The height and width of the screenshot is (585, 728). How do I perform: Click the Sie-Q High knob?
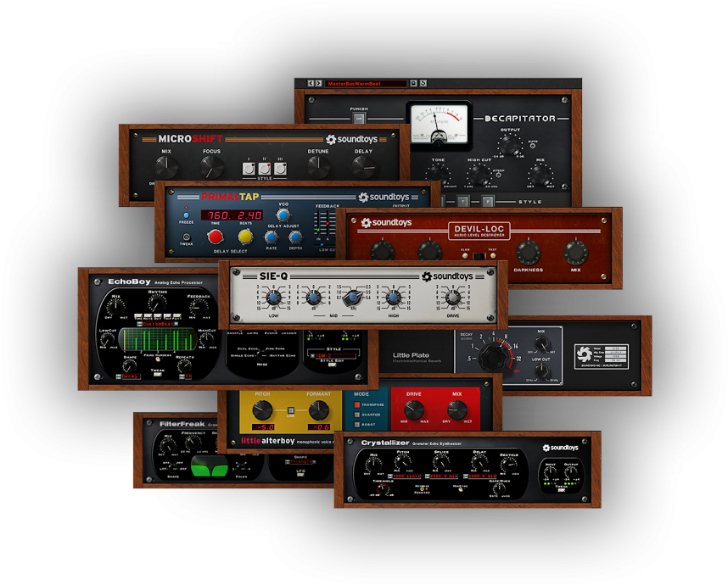pos(393,298)
